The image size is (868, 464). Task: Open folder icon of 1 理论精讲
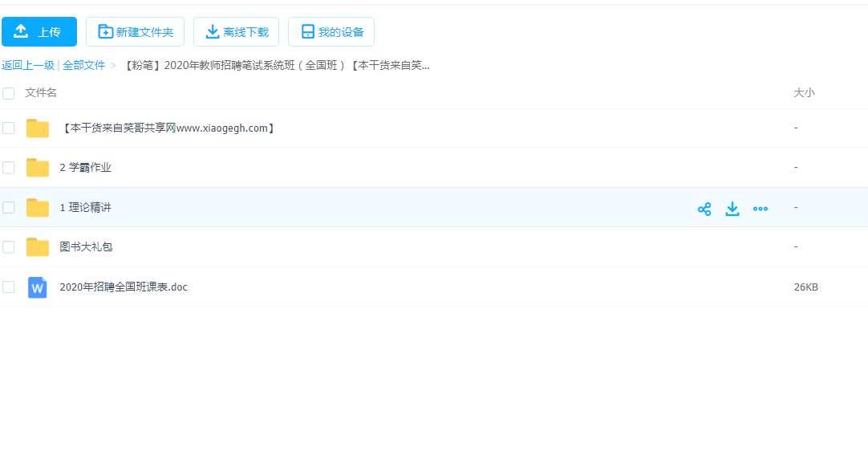[38, 208]
